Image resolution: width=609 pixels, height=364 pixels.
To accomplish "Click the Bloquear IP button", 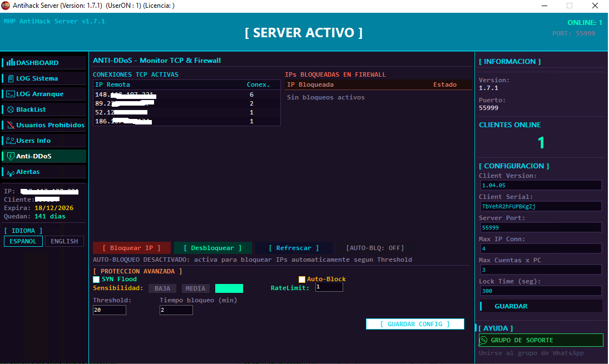I will pyautogui.click(x=132, y=248).
